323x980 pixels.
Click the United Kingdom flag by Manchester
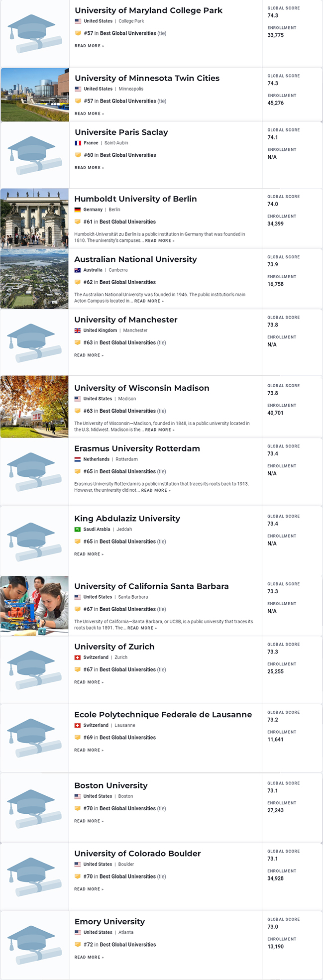(x=78, y=330)
